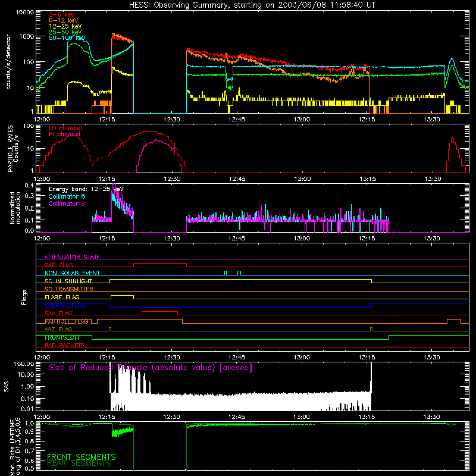The image size is (476, 476).
Task: Click the FRONT SEGMENTS legend label
Action: (x=82, y=457)
